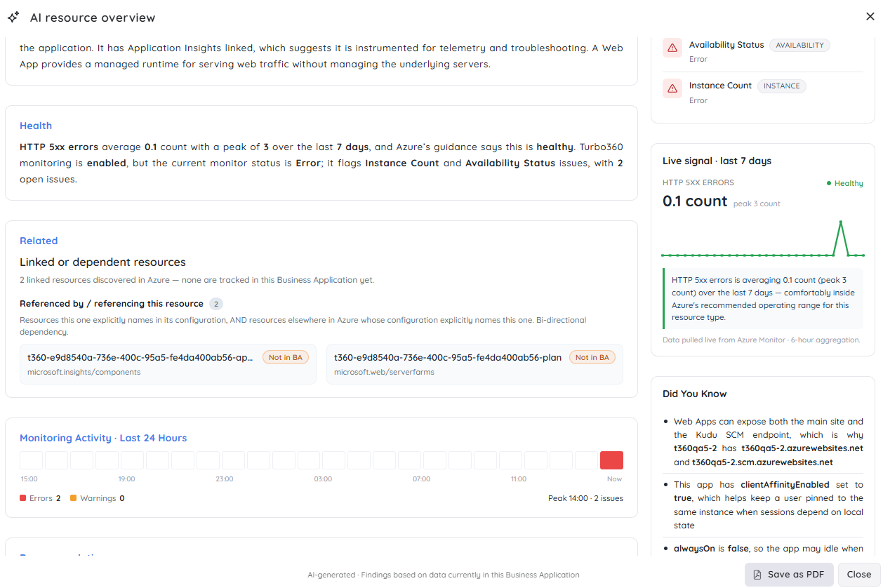Click the PDF icon in Save button
The height and width of the screenshot is (588, 883).
[x=757, y=575]
